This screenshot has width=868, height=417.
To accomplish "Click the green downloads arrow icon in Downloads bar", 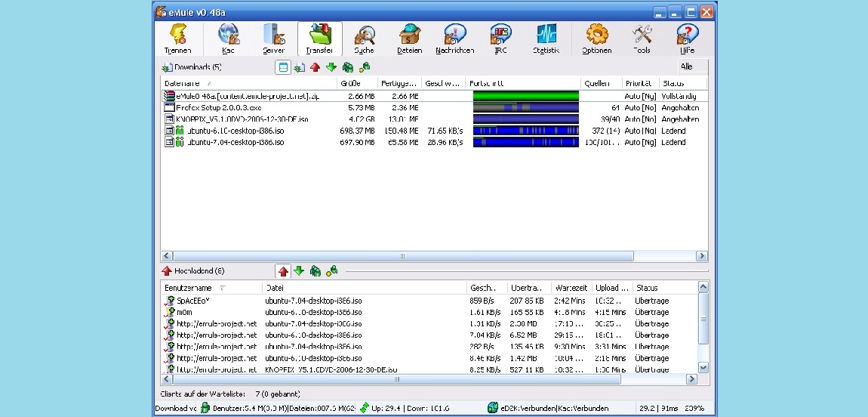I will (x=331, y=67).
